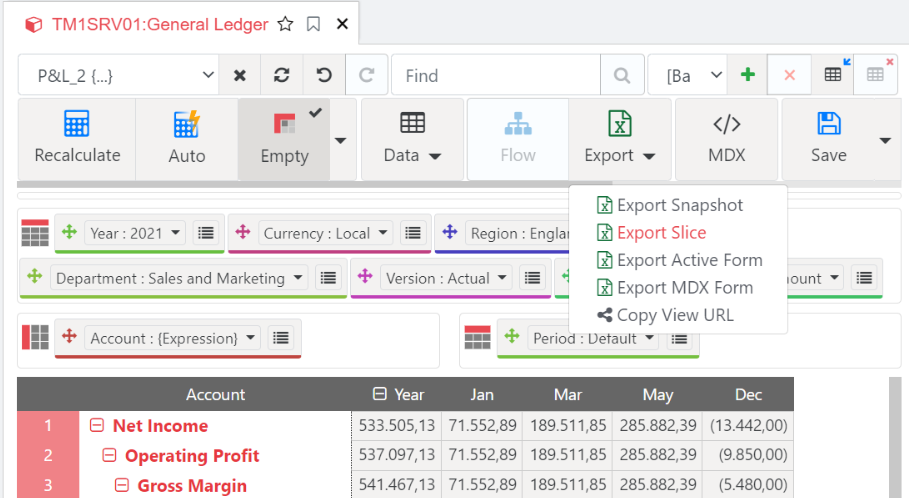Click the grid icon with blue arrow

(833, 74)
